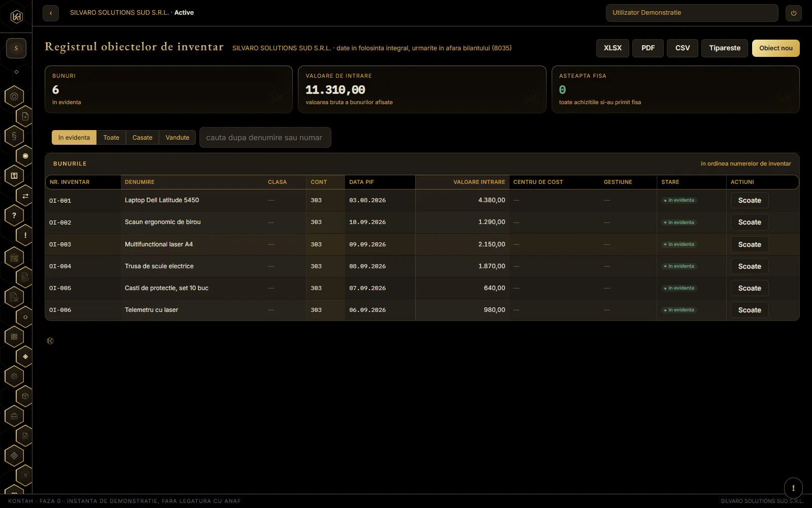Open the briefcase hexagon sidebar icon
812x508 pixels.
[x=14, y=416]
